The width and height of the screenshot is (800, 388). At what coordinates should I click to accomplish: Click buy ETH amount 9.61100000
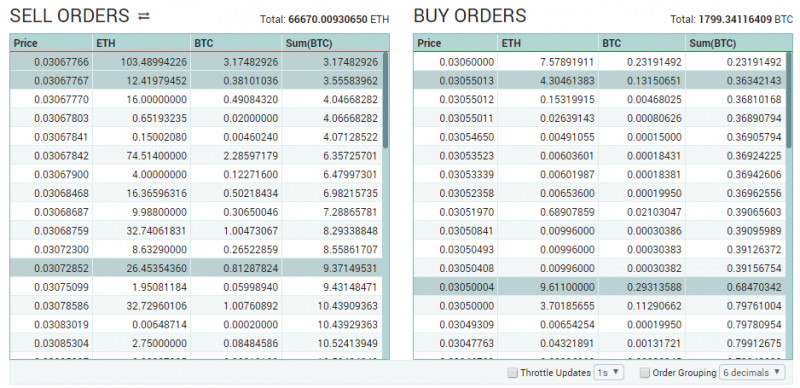(566, 287)
